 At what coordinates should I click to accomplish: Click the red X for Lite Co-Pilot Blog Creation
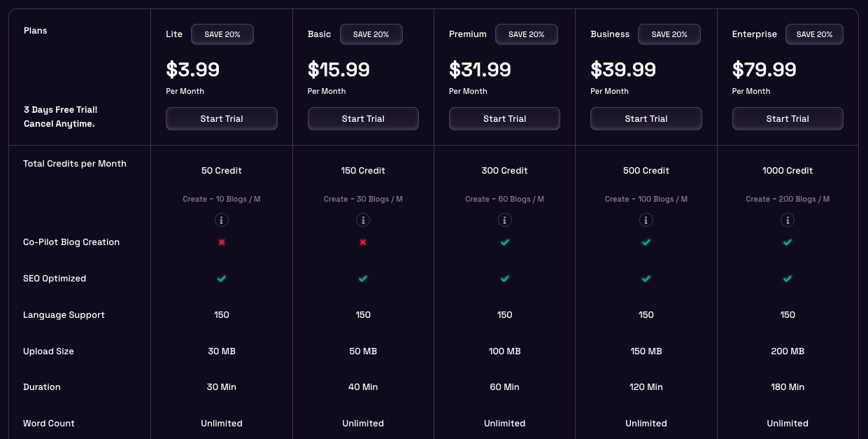(x=222, y=242)
